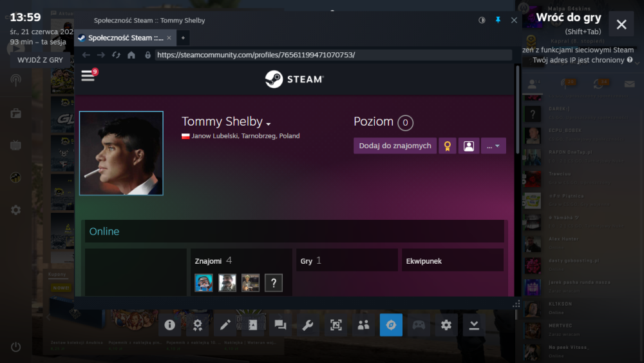
Task: Click Dodaj do znajomych button
Action: (395, 146)
